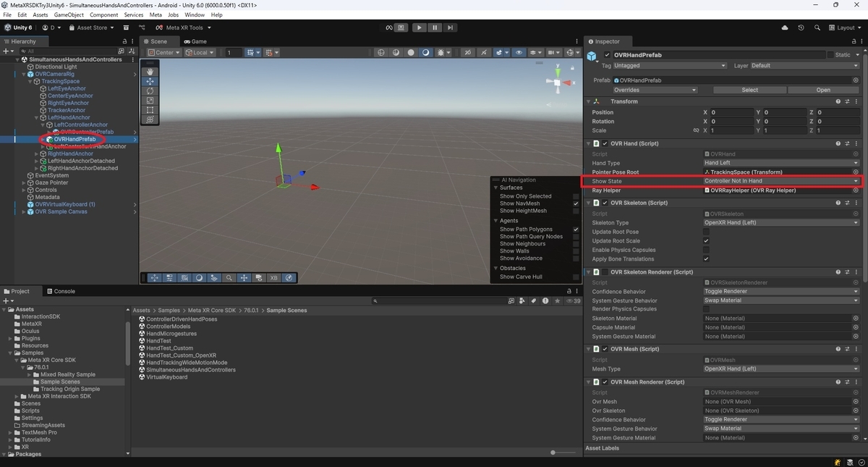The width and height of the screenshot is (868, 467).
Task: Click the XB button in overlay toolbar
Action: tap(273, 277)
